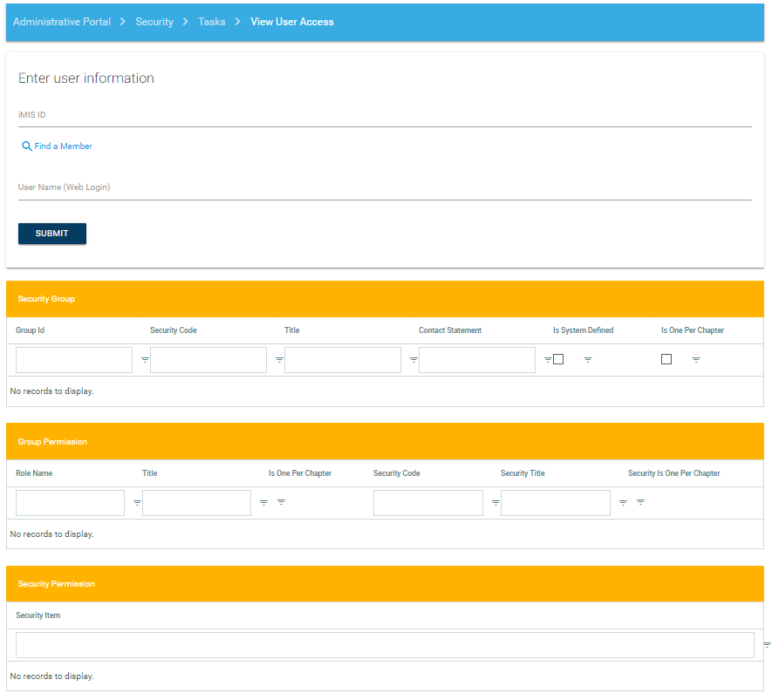The image size is (772, 700).
Task: Open the Security Code filter icon in Security Group
Action: tap(280, 360)
